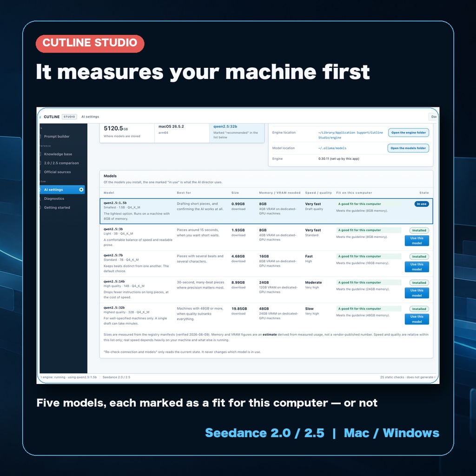
Task: Open the Diagnostics sidebar item
Action: [x=54, y=198]
